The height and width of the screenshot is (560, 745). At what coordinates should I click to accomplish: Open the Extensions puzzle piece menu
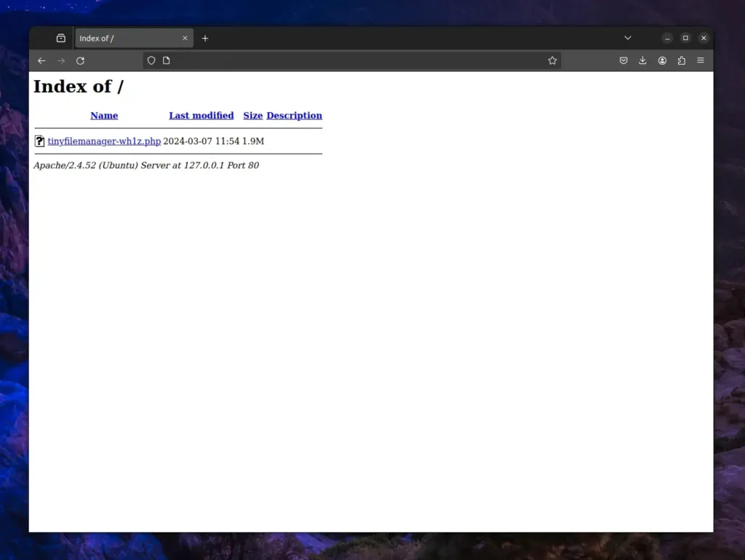click(682, 61)
